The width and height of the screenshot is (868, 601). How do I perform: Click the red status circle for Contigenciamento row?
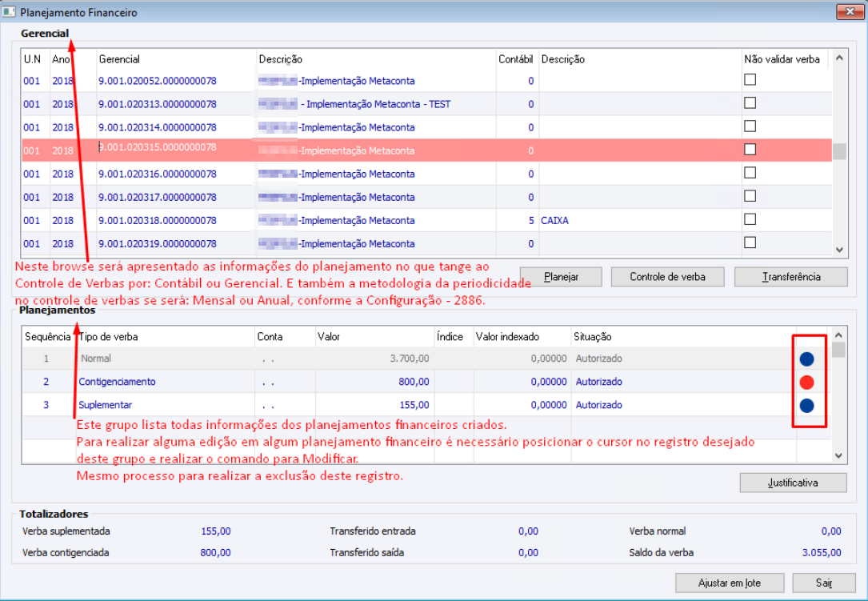(806, 383)
